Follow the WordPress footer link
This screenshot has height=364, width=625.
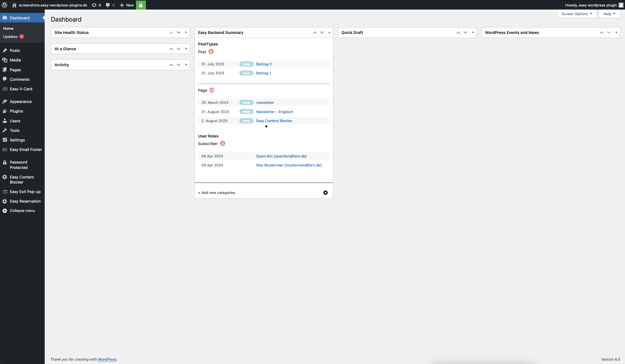tap(107, 359)
